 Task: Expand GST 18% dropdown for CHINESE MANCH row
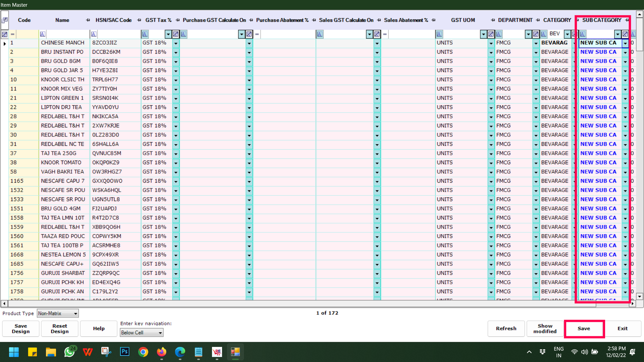click(x=176, y=43)
